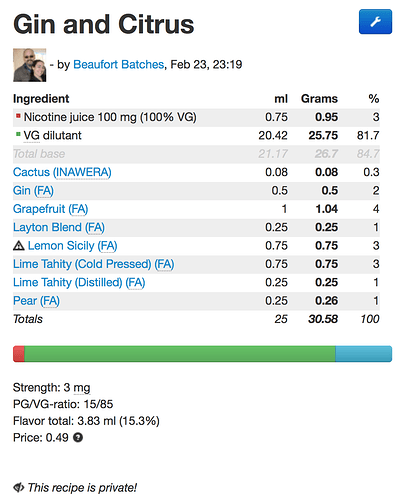The width and height of the screenshot is (396, 500).
Task: Click the VG dilutant ingredient label
Action: click(52, 135)
